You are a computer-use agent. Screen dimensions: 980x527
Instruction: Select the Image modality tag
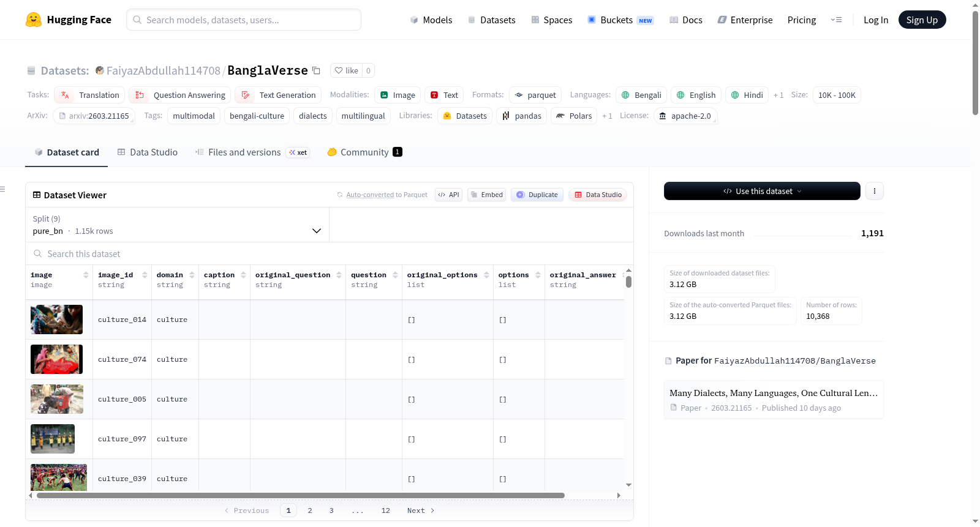pyautogui.click(x=398, y=95)
